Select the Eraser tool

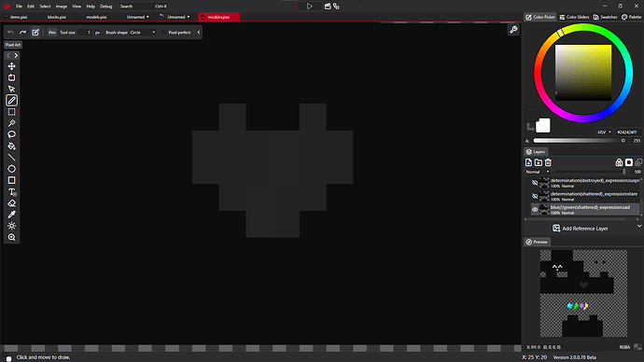11,203
